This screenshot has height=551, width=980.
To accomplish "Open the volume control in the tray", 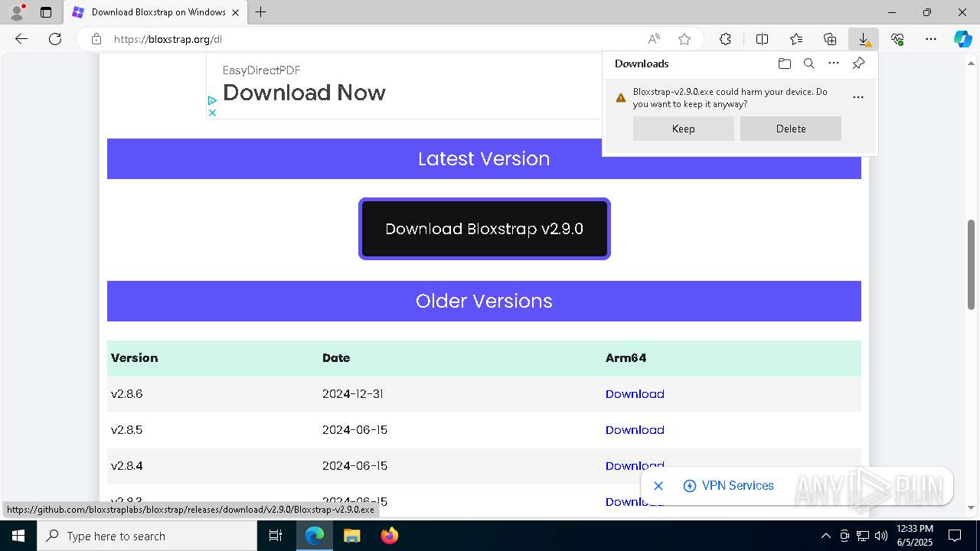I will (880, 536).
